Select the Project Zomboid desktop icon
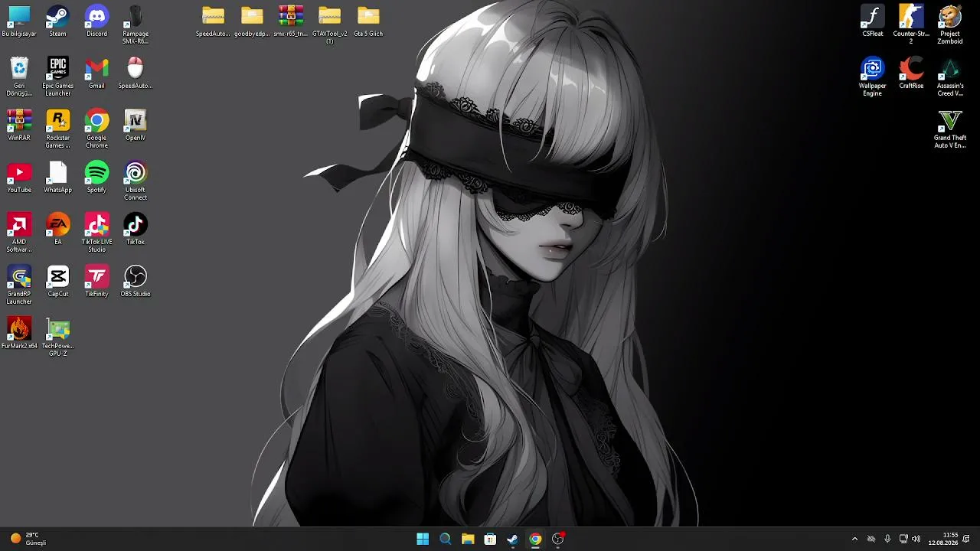Image resolution: width=980 pixels, height=551 pixels. tap(950, 24)
